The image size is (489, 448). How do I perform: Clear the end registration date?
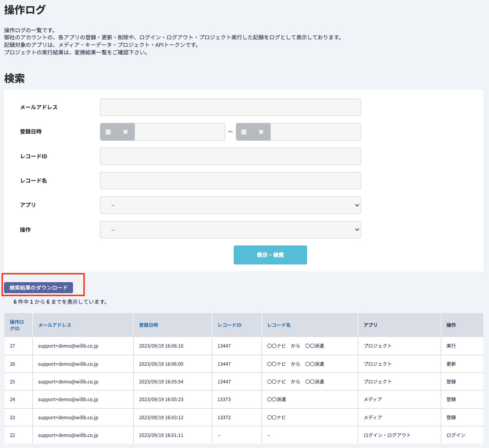point(261,132)
